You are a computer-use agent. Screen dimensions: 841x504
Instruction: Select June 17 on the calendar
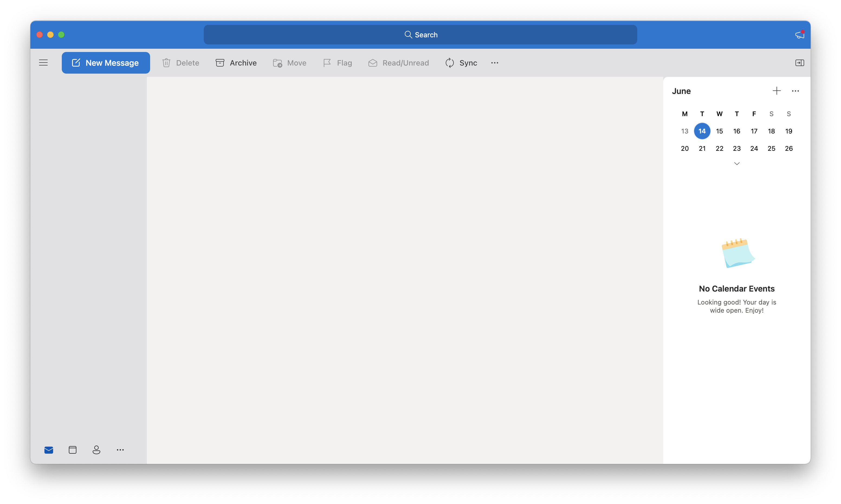[754, 131]
